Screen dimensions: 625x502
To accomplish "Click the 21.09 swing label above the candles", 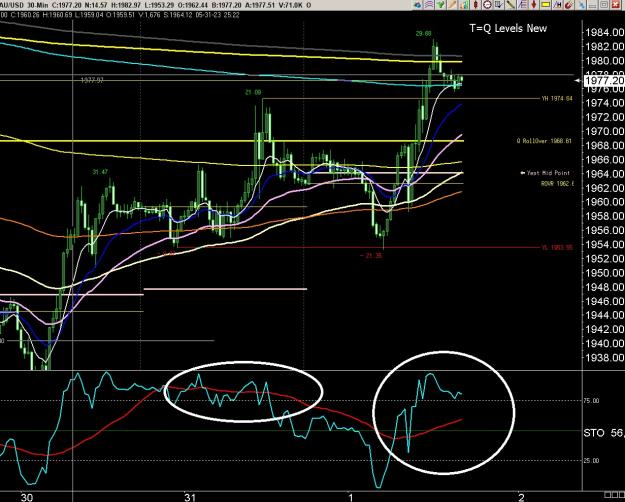I will [x=253, y=93].
